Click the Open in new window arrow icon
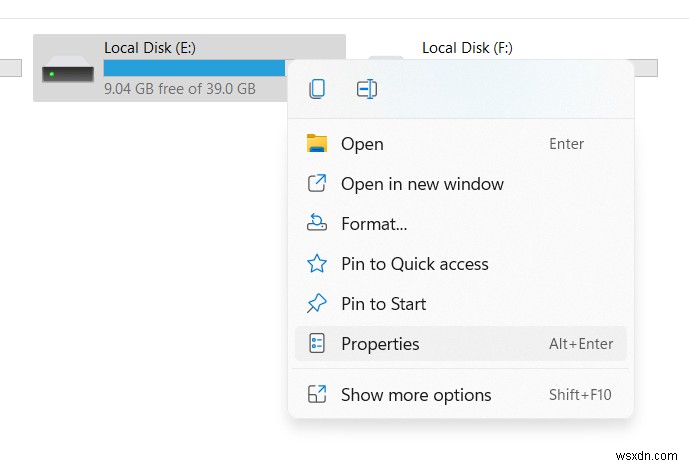 (317, 184)
